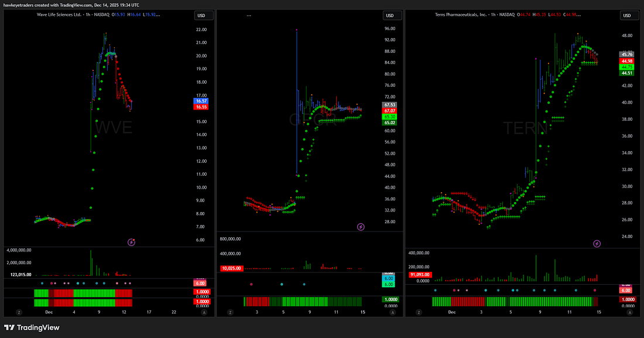
Task: Click the 96.00 price axis value on middle chart
Action: [390, 29]
